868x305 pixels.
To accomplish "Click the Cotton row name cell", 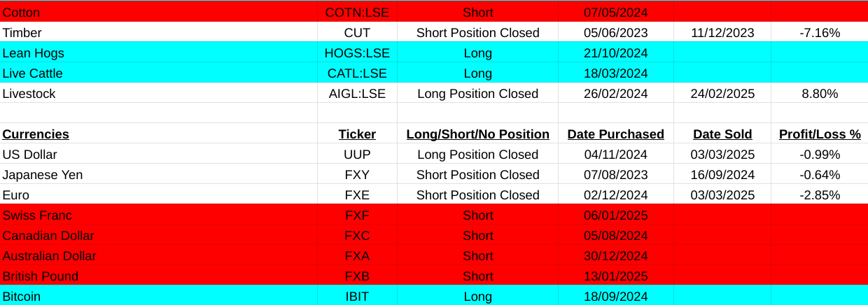I will point(21,13).
